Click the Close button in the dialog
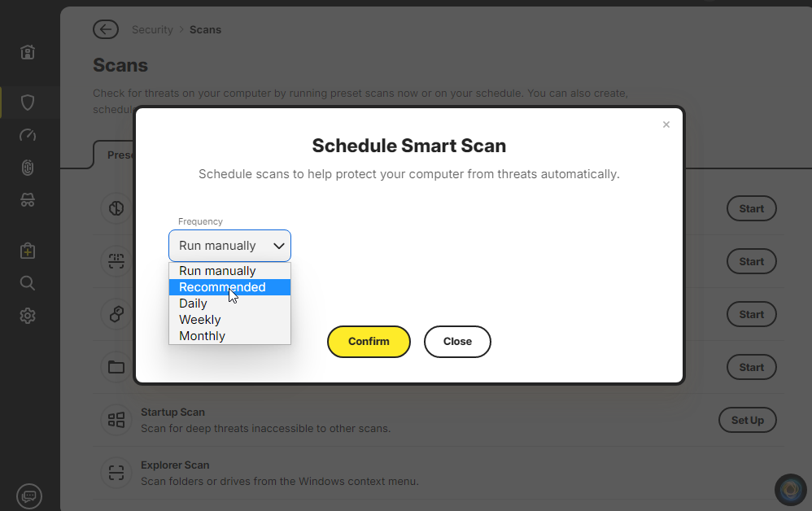This screenshot has width=812, height=511. click(x=457, y=342)
